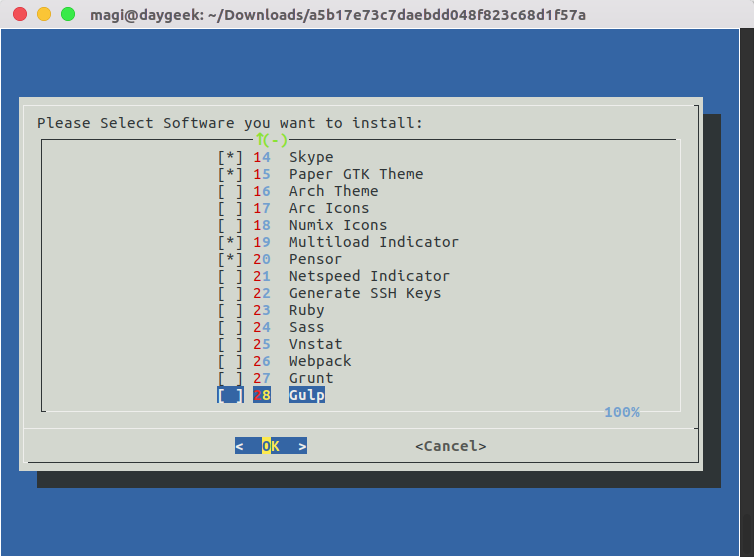Check the highlighted Gulp checkbox

230,395
